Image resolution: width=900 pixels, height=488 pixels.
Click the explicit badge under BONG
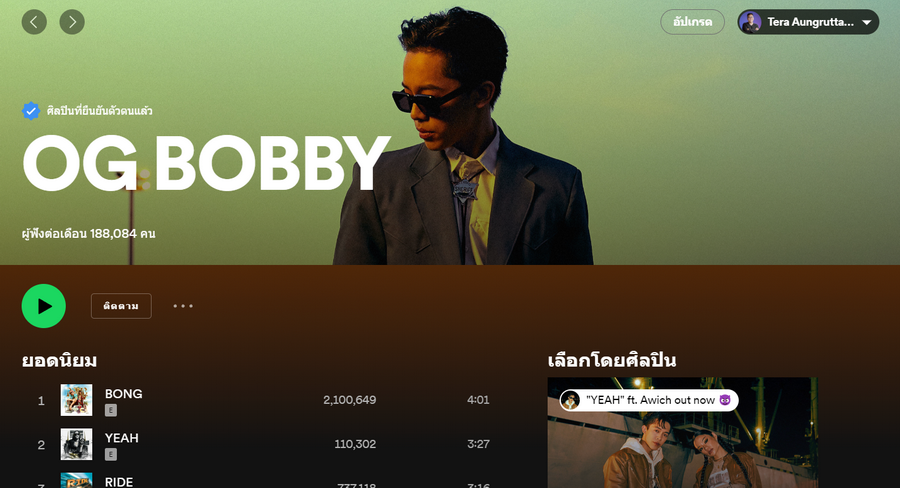(111, 410)
